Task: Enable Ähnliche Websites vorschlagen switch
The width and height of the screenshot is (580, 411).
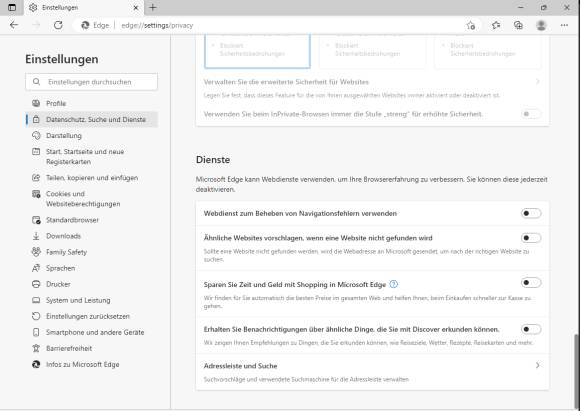Action: [531, 237]
